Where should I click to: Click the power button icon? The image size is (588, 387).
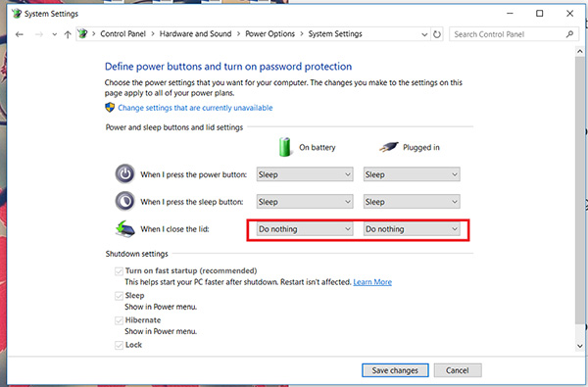(124, 174)
